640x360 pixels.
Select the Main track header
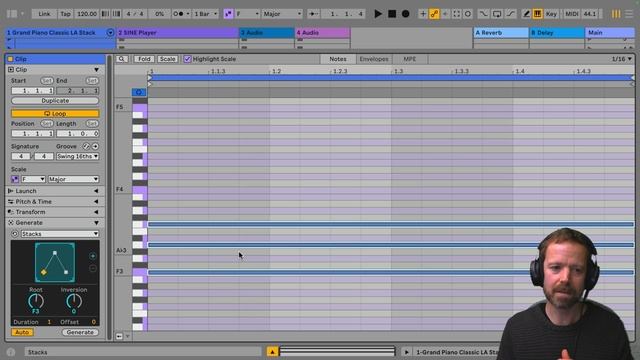point(610,32)
